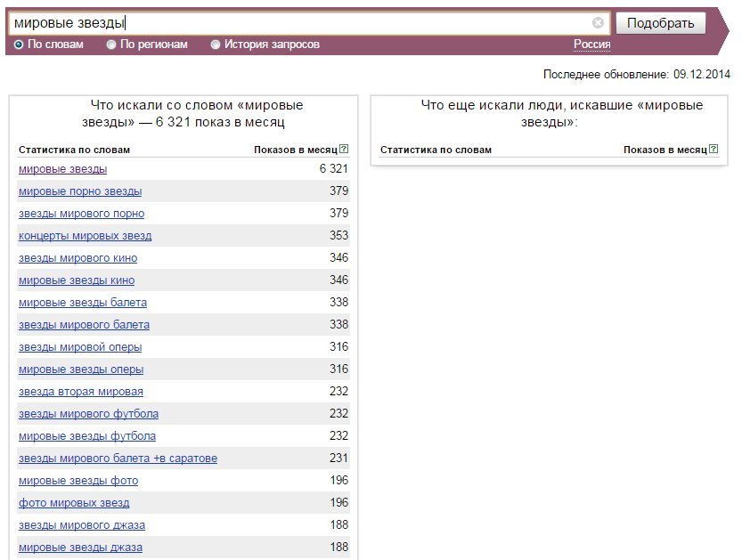Clear the search field with the X icon
Image resolution: width=742 pixels, height=560 pixels.
(x=598, y=23)
